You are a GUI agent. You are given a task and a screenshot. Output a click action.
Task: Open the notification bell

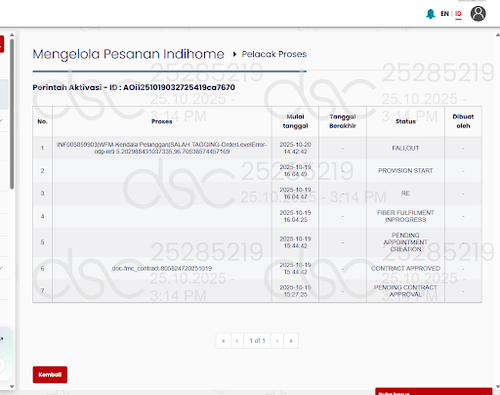[x=430, y=14]
